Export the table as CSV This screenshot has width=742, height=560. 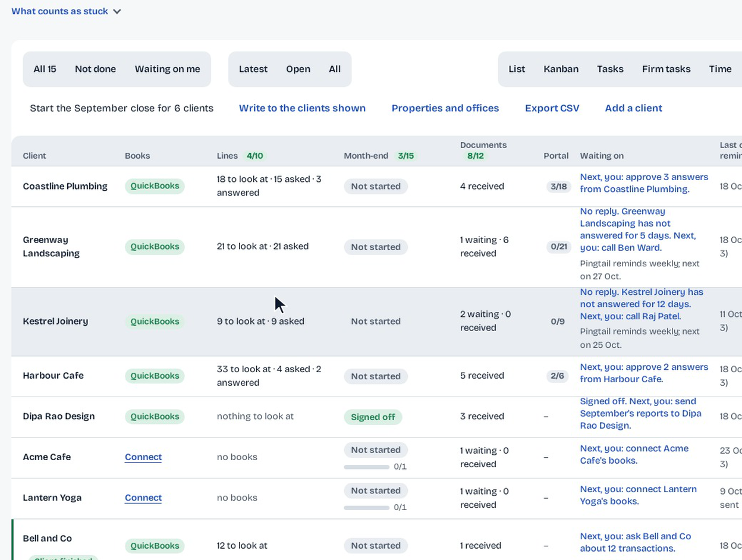click(552, 108)
